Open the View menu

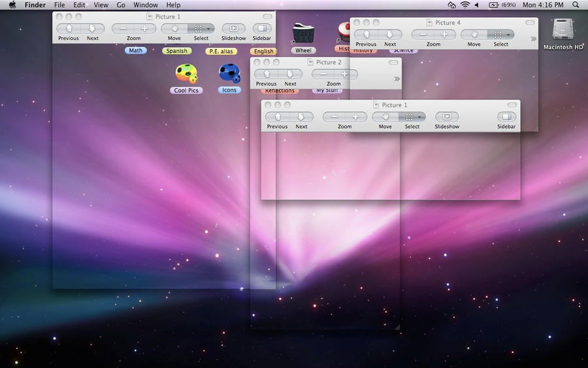[101, 5]
